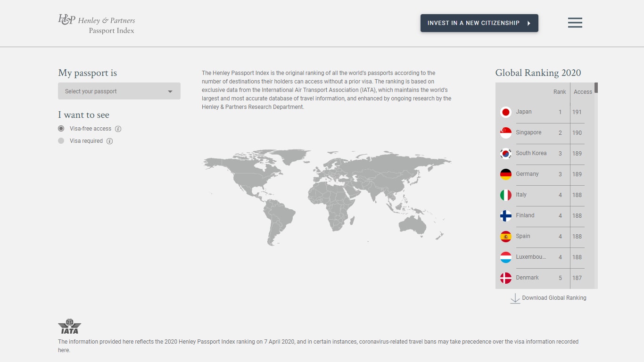644x362 pixels.
Task: Select Finland in the ranking list
Action: pos(542,216)
